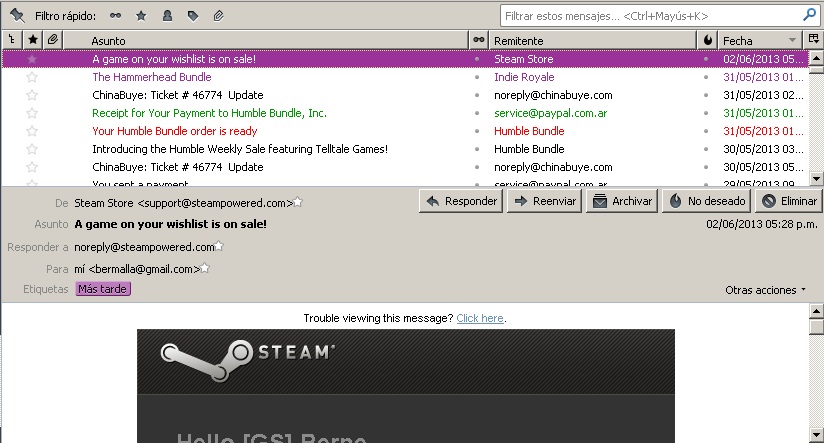Sort by junk flame column header
Screen dimensions: 824x443
click(708, 40)
